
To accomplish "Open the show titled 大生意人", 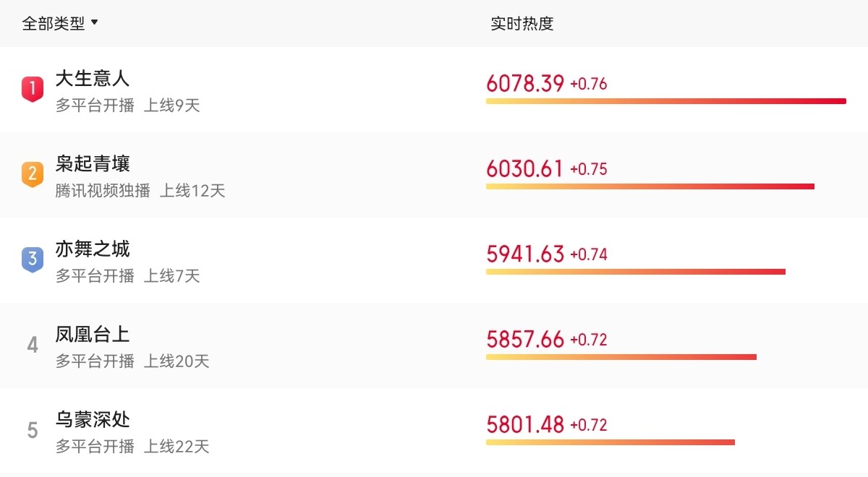I will (x=93, y=78).
